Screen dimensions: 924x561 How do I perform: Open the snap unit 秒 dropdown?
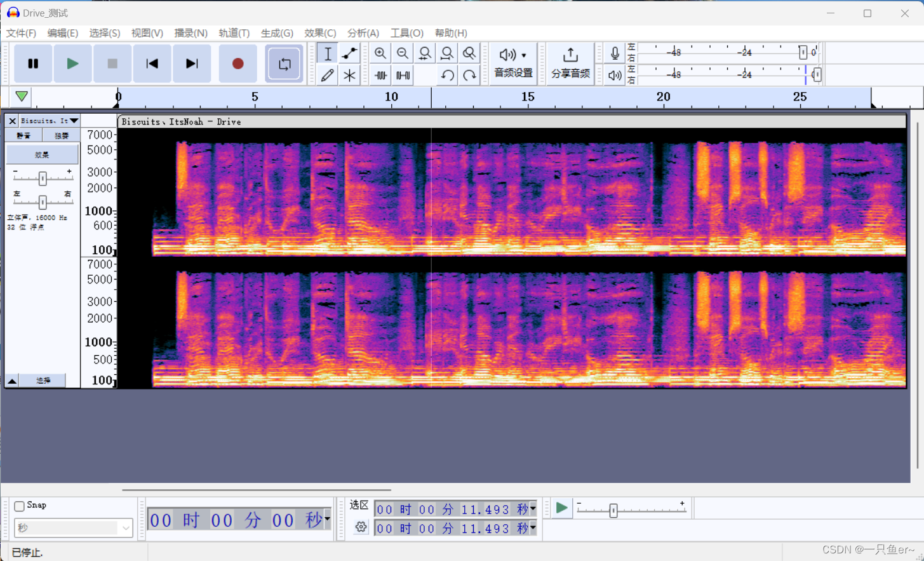coord(73,527)
